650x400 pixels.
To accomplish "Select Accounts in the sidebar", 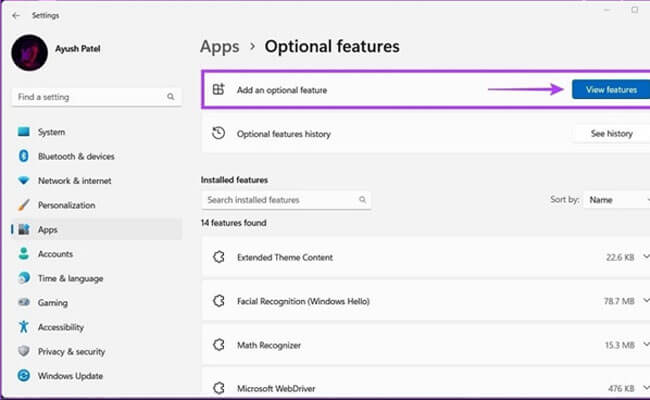I will point(55,254).
